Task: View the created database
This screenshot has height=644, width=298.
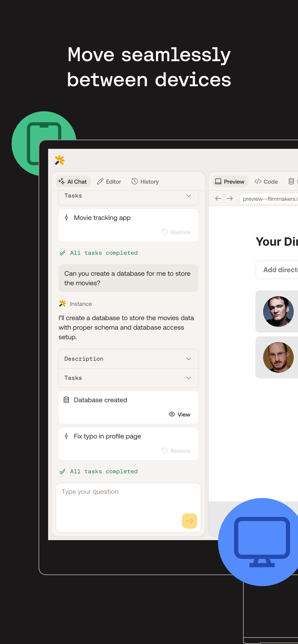Action: pos(180,414)
